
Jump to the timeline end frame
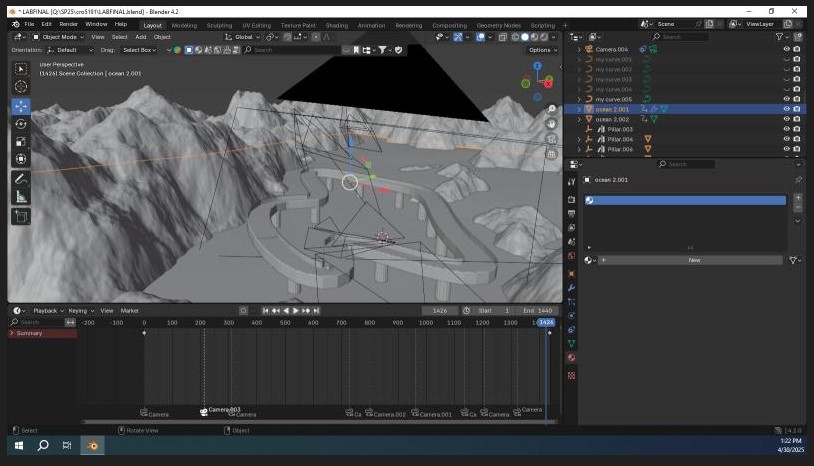point(316,311)
